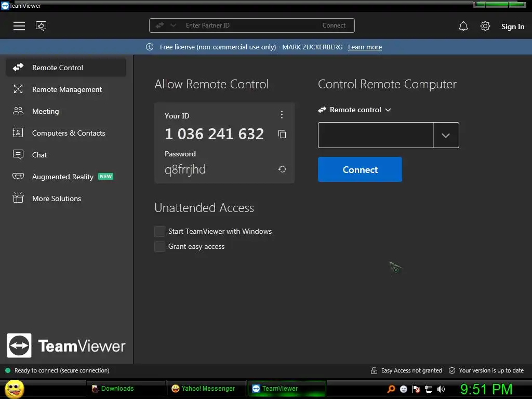The image size is (532, 399).
Task: Refresh the password with the reload icon
Action: 282,169
